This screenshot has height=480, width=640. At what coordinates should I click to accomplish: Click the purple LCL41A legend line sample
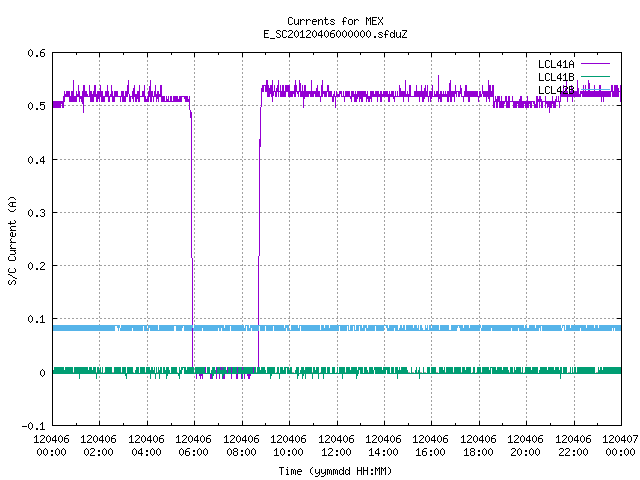point(595,64)
